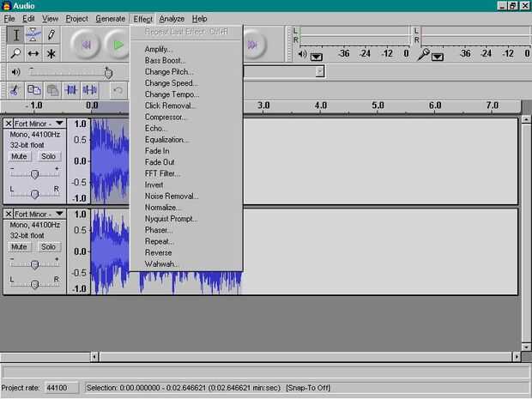Click the green Play button
This screenshot has height=399, width=532.
[x=118, y=45]
